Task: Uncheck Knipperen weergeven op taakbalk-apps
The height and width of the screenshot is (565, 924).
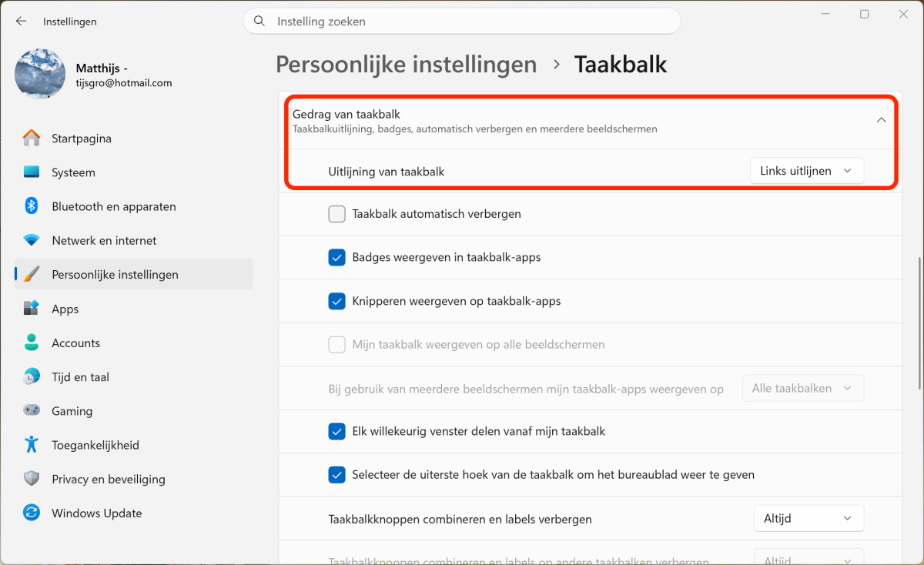Action: pos(336,301)
